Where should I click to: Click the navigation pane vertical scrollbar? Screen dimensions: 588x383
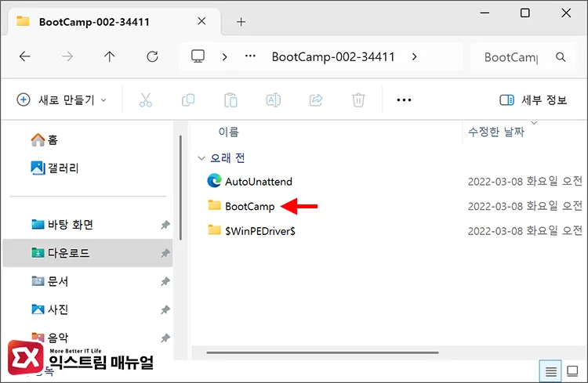tap(180, 187)
